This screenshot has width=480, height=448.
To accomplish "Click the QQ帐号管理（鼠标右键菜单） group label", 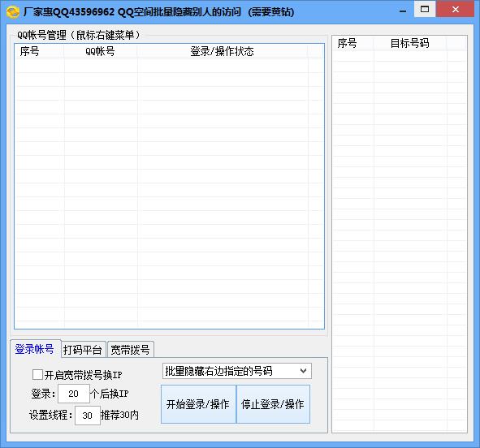I will (78, 35).
